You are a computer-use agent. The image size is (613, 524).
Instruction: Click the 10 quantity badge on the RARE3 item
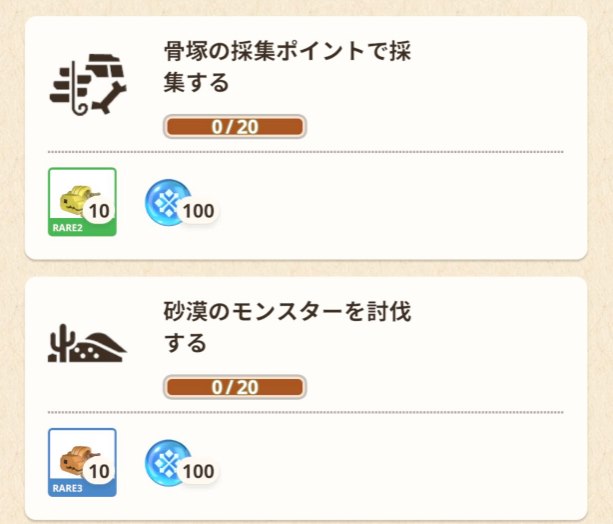coord(99,471)
